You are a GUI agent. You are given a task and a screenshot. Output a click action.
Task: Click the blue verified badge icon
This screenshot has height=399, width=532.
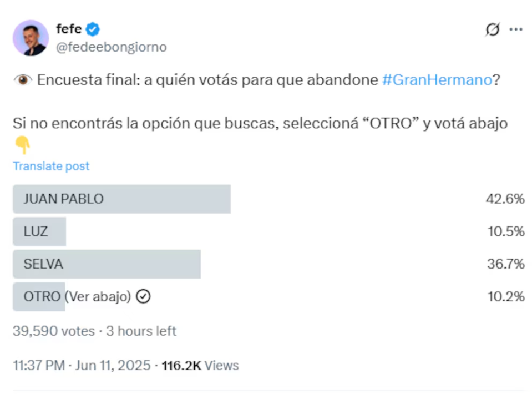click(x=93, y=29)
